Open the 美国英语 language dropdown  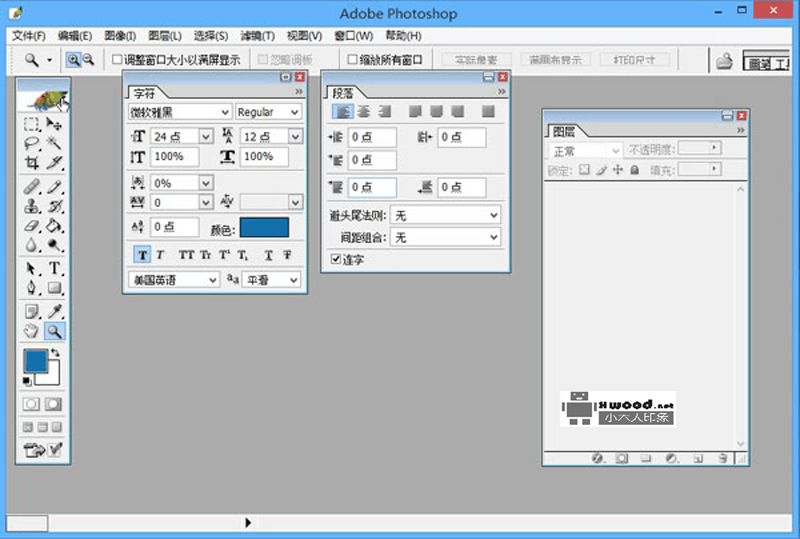[x=173, y=280]
